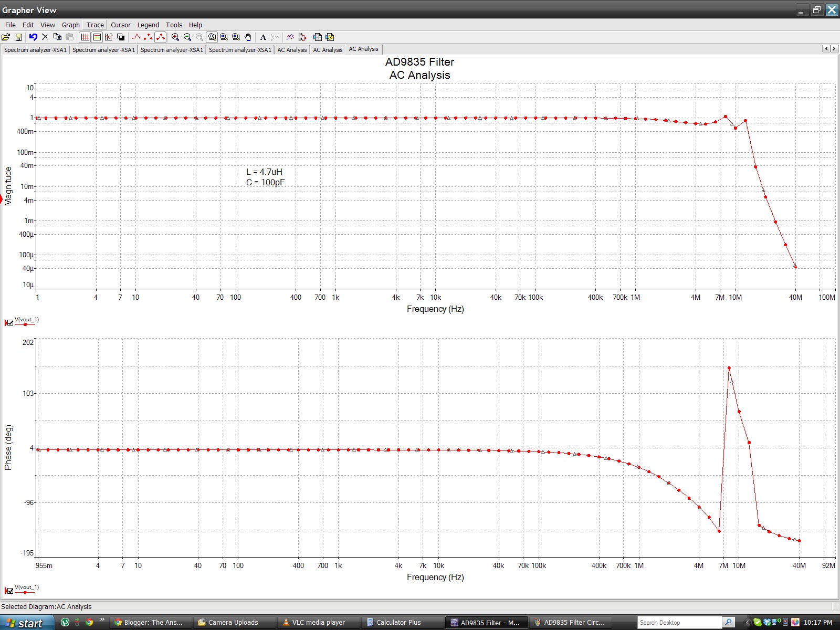The height and width of the screenshot is (630, 840).
Task: Open the Trace menu
Action: tap(94, 25)
